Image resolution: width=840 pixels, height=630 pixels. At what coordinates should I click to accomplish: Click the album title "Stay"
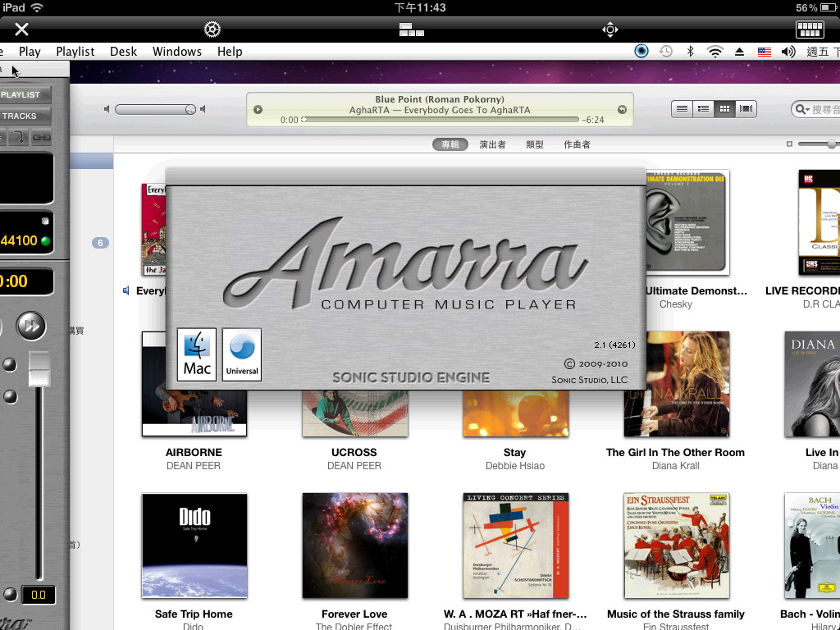point(515,452)
